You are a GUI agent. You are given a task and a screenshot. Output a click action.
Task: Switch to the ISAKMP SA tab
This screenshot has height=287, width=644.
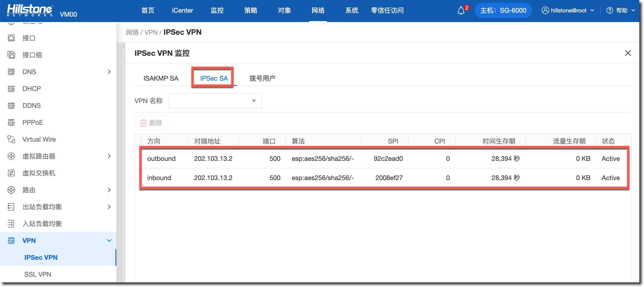tap(161, 78)
